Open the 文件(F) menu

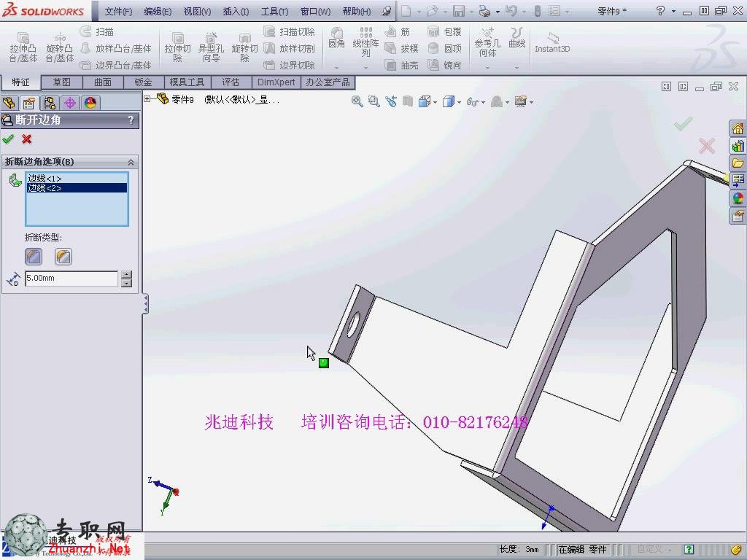(x=118, y=12)
